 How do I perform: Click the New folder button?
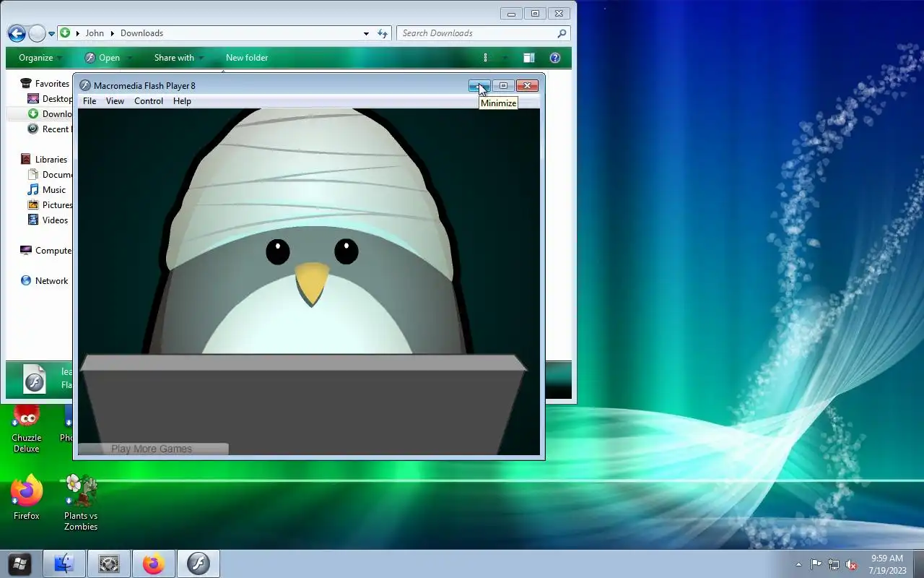pos(247,58)
